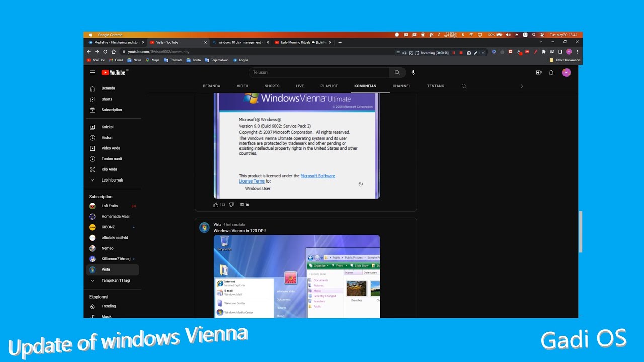Start voice search with microphone icon
Viewport: 644px width, 362px height.
(413, 72)
